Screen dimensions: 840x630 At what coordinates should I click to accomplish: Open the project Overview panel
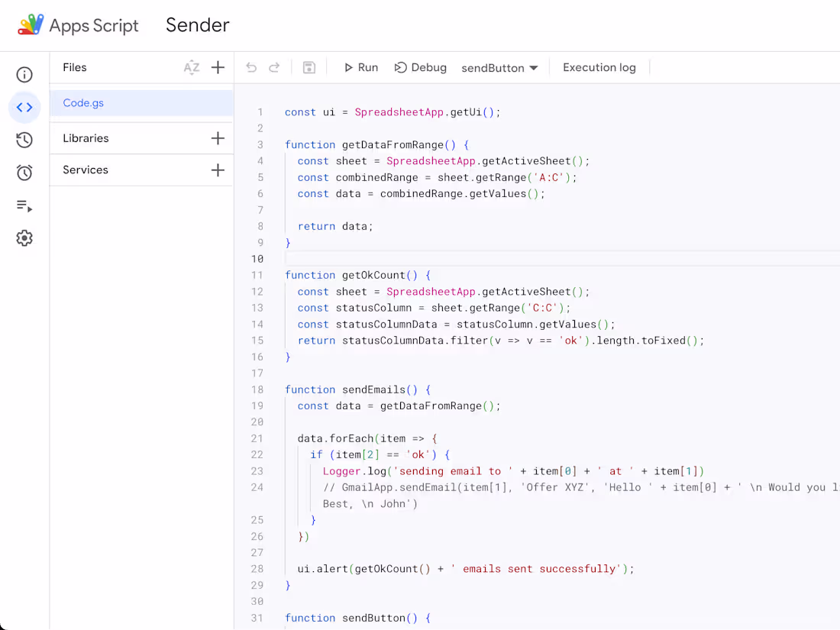(24, 74)
